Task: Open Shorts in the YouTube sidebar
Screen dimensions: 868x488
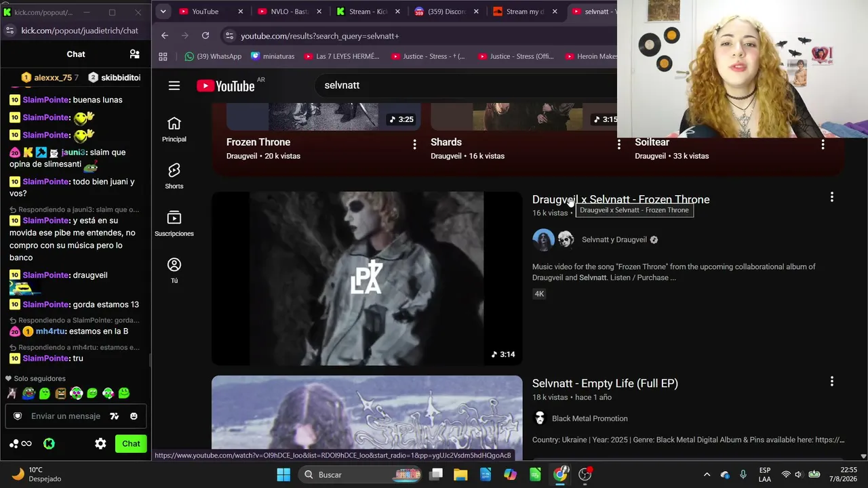Action: pyautogui.click(x=174, y=176)
